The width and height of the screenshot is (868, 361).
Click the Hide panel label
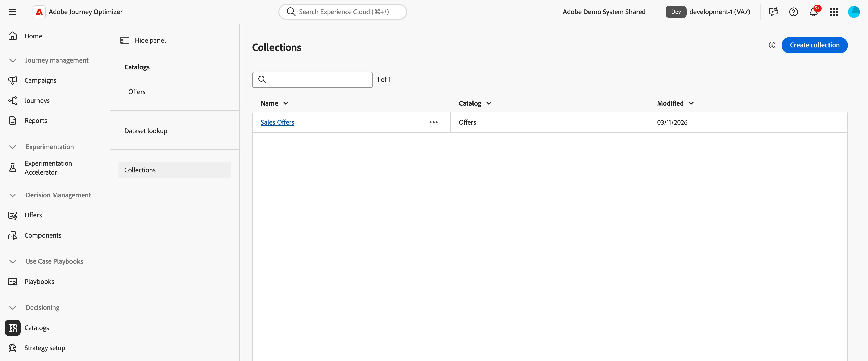[150, 40]
